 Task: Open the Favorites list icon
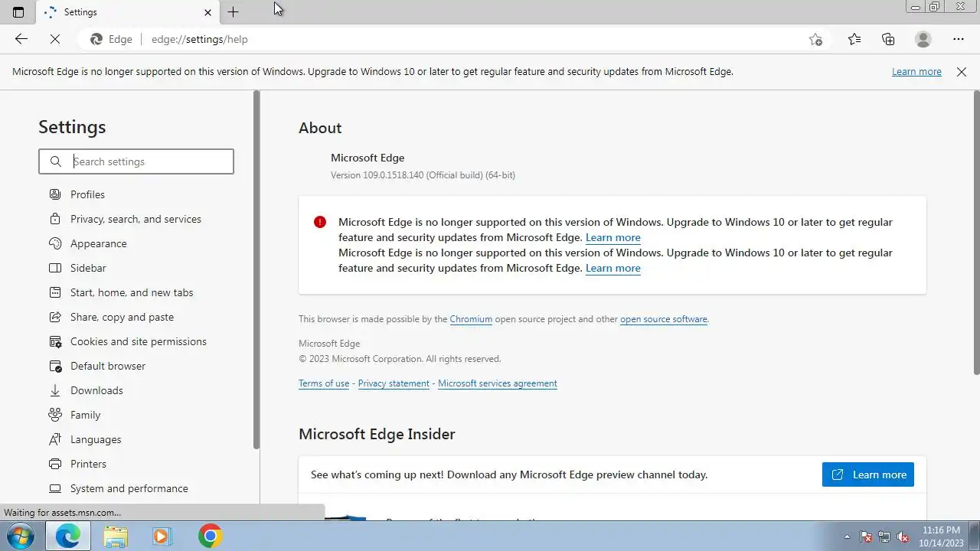(x=854, y=39)
